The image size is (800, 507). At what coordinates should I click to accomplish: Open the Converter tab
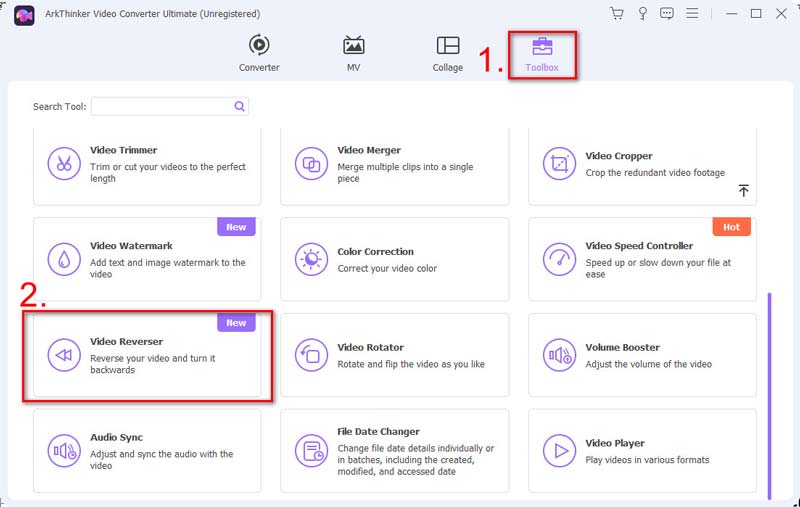pos(259,53)
